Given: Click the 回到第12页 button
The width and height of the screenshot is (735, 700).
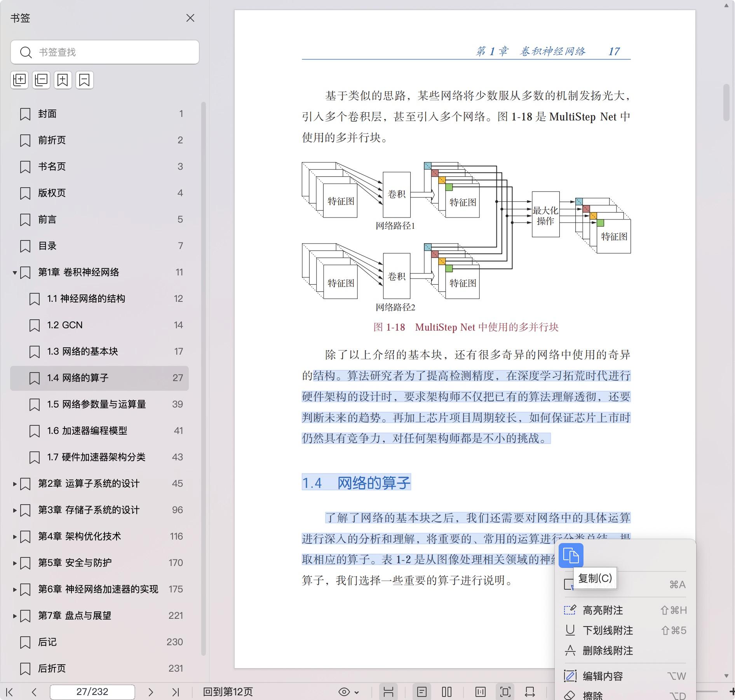Looking at the screenshot, I should (228, 692).
